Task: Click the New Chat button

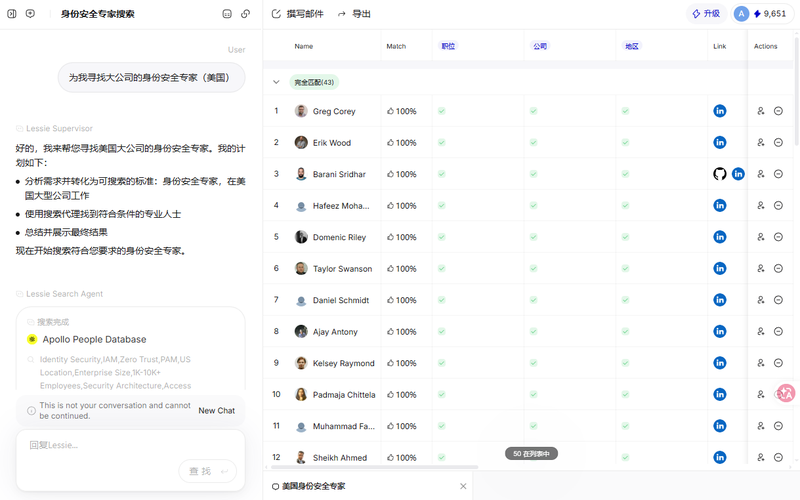Action: (x=216, y=411)
